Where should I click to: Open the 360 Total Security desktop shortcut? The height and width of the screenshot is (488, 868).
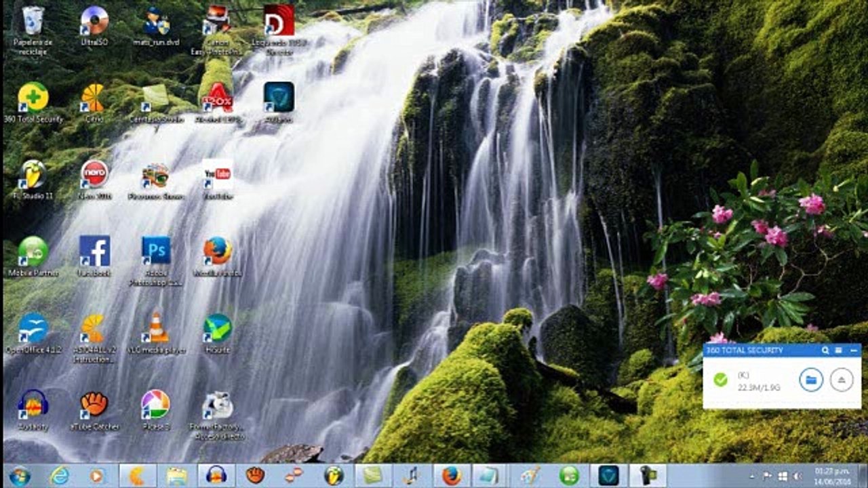[33, 97]
